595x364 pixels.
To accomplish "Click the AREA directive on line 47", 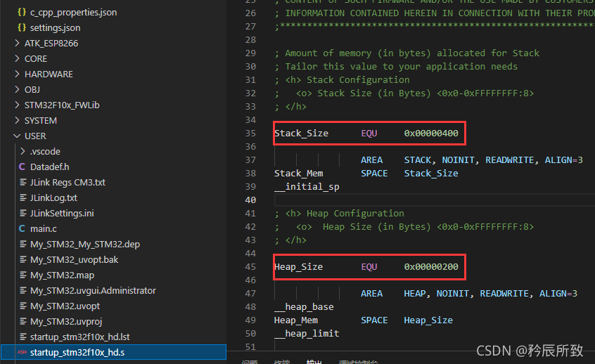I will [372, 294].
